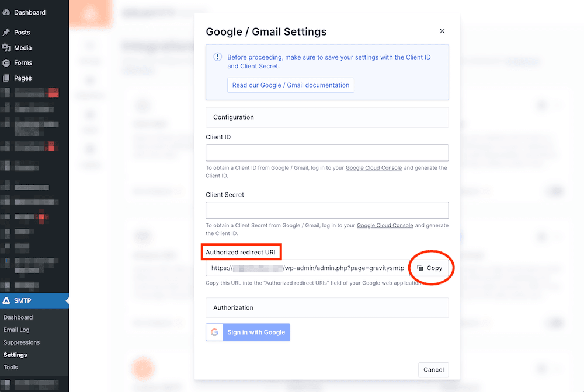Open Dashboard under the SMTP menu

coord(18,317)
